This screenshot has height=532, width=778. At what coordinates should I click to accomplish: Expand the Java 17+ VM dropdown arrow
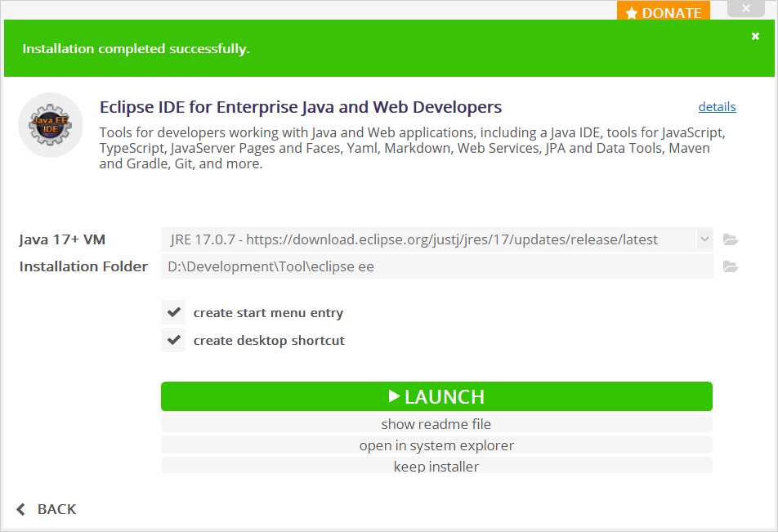[x=704, y=239]
